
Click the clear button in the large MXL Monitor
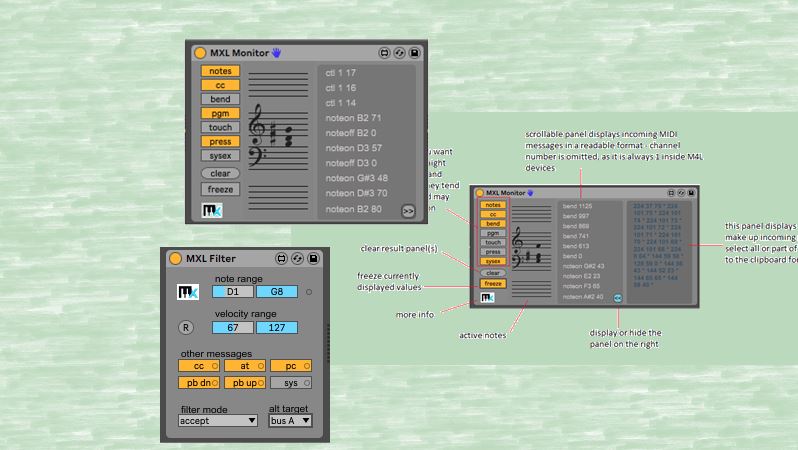(220, 173)
